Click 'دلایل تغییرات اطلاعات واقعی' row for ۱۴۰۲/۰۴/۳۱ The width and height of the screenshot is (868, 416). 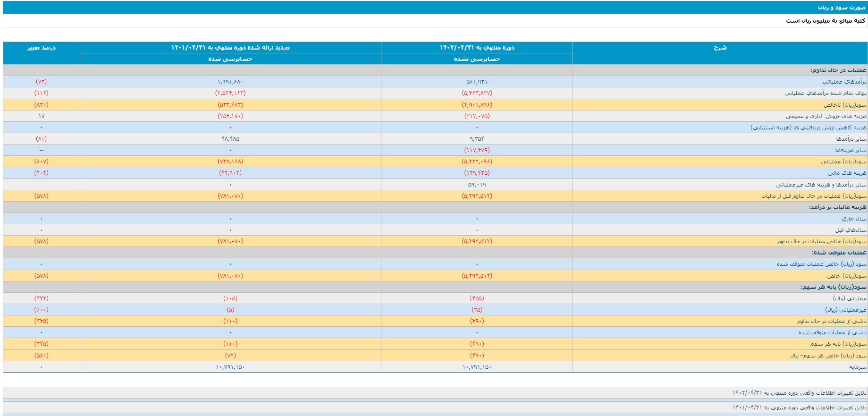point(799,393)
